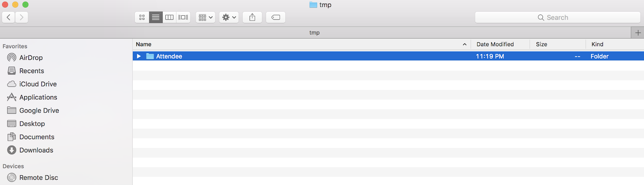Click the Favorites section heading
644x185 pixels.
[15, 46]
